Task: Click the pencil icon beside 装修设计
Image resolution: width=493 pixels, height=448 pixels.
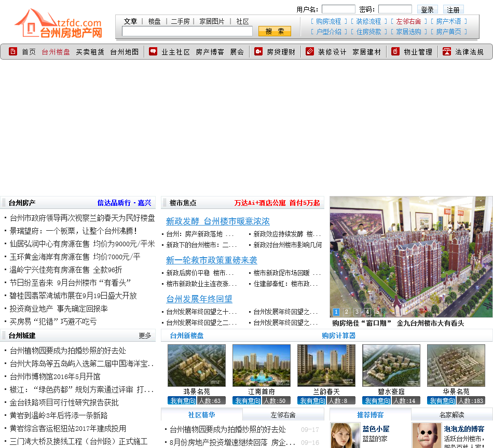Action: point(310,51)
